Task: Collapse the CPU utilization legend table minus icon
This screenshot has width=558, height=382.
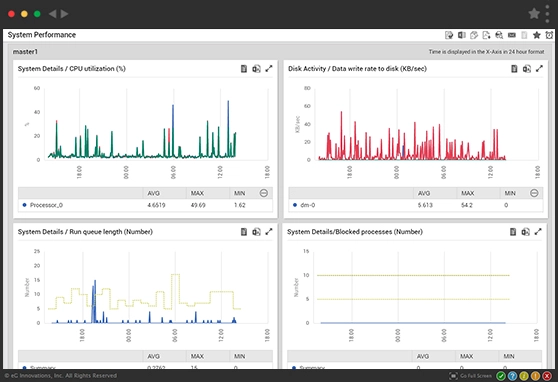Action: click(x=264, y=193)
